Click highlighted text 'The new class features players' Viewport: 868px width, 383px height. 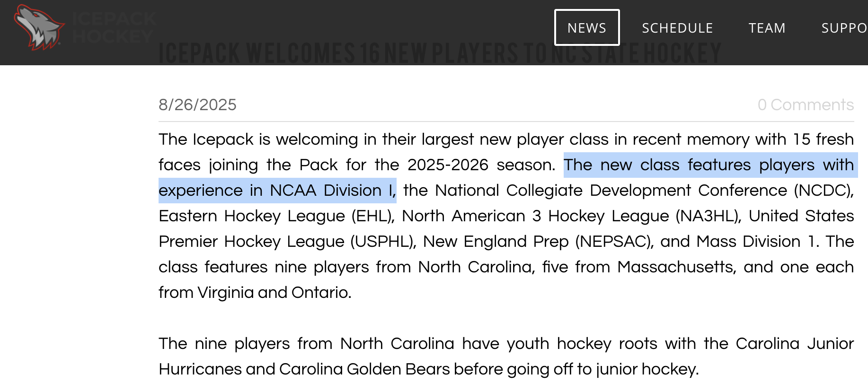point(689,165)
